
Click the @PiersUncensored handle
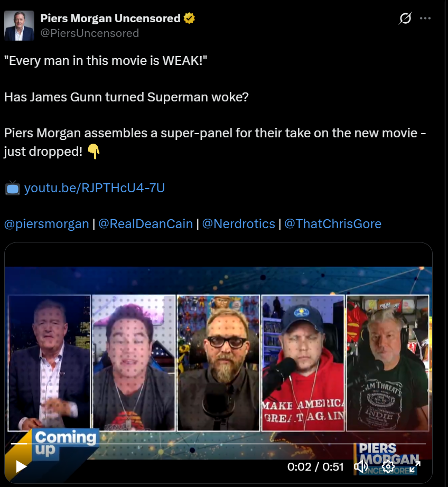point(89,33)
